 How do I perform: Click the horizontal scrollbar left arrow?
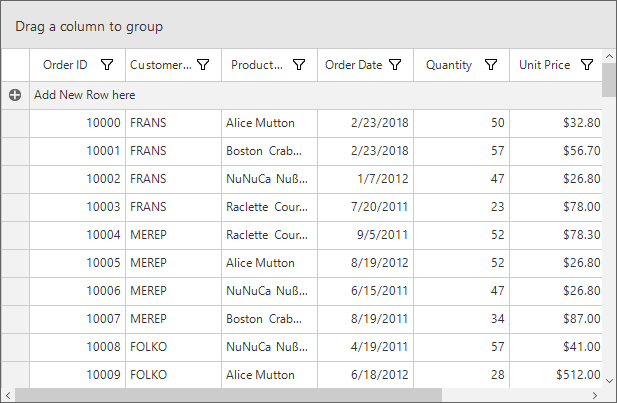point(8,395)
